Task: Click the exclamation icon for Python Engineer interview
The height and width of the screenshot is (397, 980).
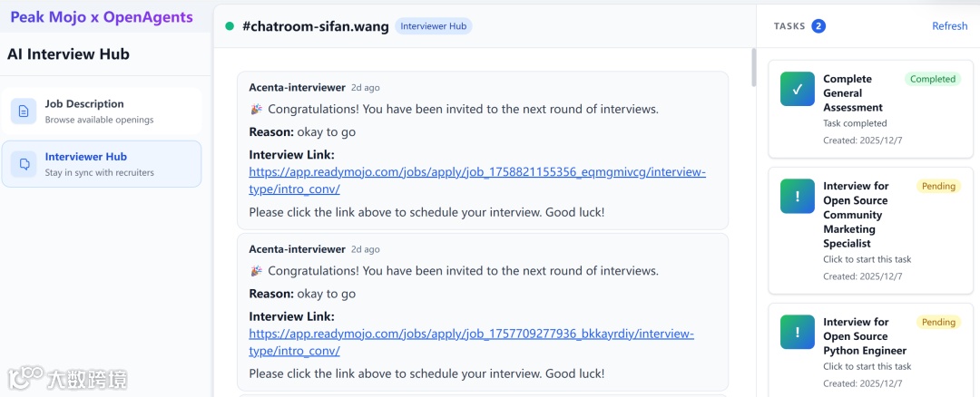Action: [797, 332]
